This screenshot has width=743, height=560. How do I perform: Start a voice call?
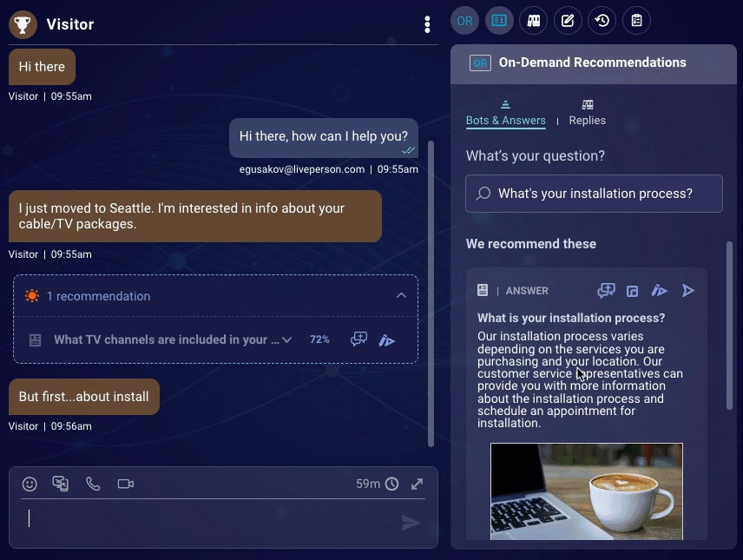click(x=92, y=484)
